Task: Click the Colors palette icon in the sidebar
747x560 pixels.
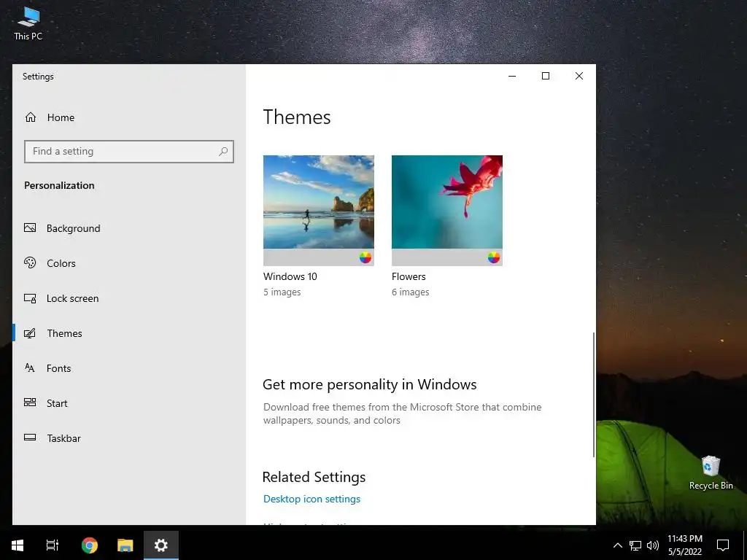Action: click(x=30, y=262)
